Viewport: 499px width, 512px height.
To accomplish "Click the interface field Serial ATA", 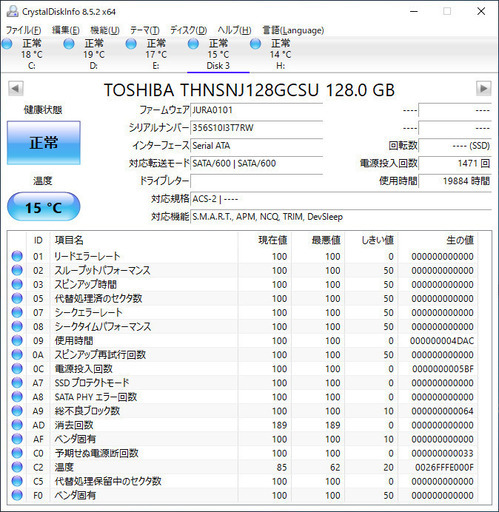I will (x=256, y=146).
